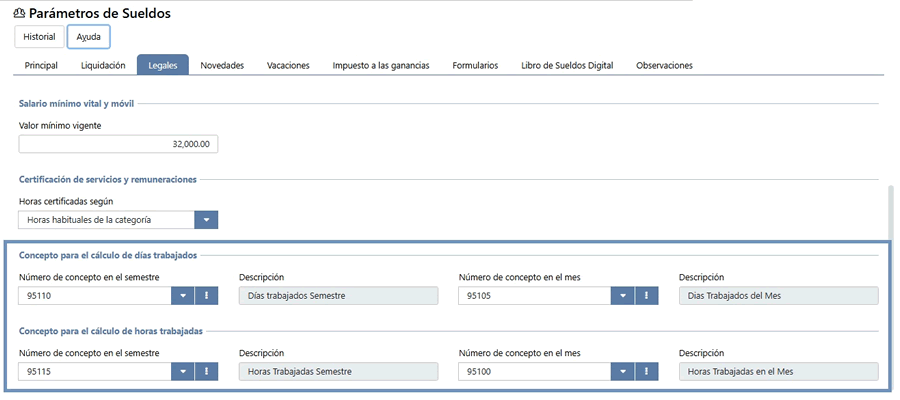Image resolution: width=900 pixels, height=400 pixels.
Task: Go to the Libro de Sueldos Digital tab
Action: coord(567,65)
